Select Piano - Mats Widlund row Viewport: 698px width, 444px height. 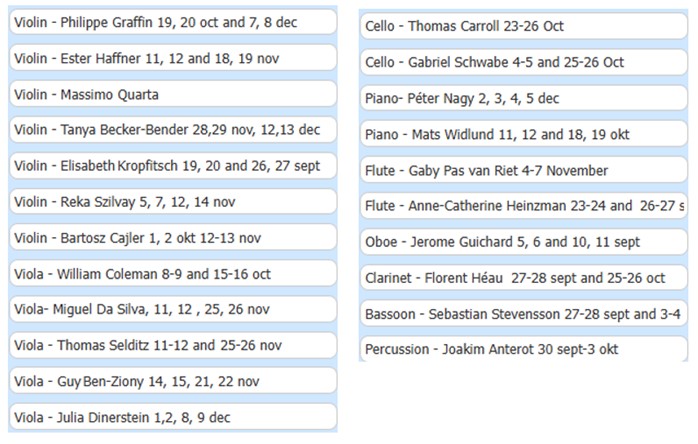pyautogui.click(x=524, y=134)
